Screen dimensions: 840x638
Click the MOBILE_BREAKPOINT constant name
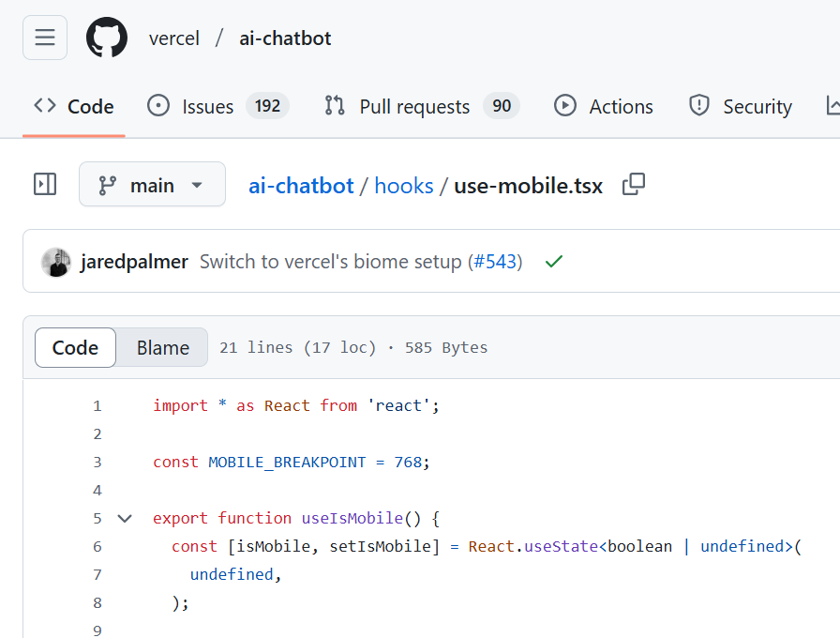pos(287,463)
